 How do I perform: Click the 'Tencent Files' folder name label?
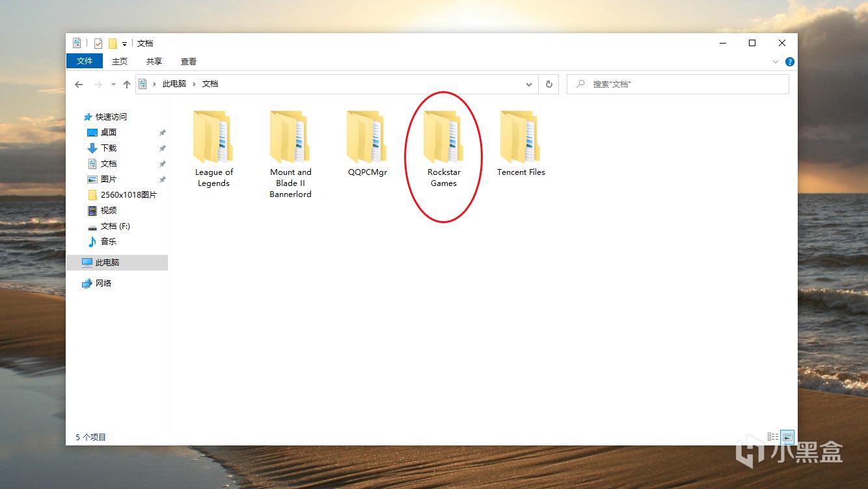click(x=521, y=172)
